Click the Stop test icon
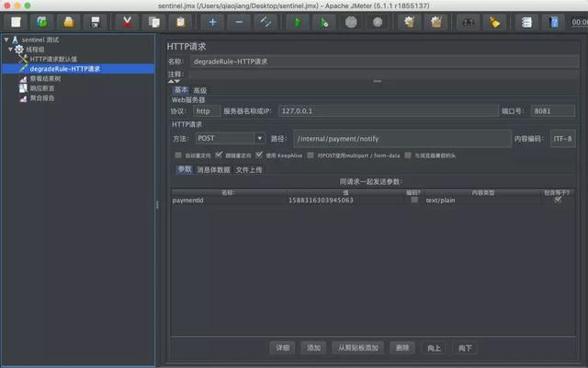This screenshot has height=368, width=588. point(351,22)
